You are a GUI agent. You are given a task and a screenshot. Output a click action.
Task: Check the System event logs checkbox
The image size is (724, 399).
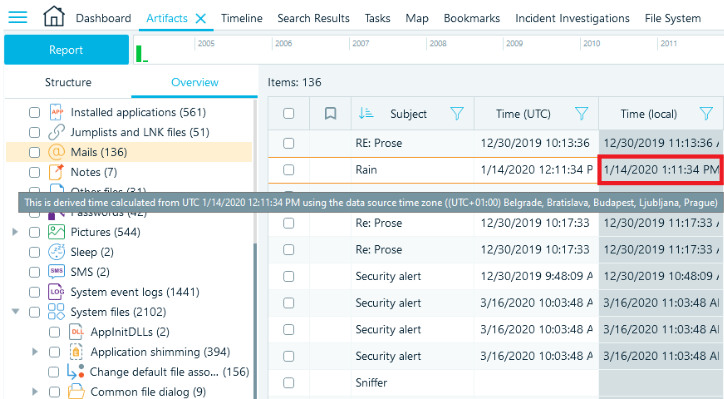[x=35, y=292]
